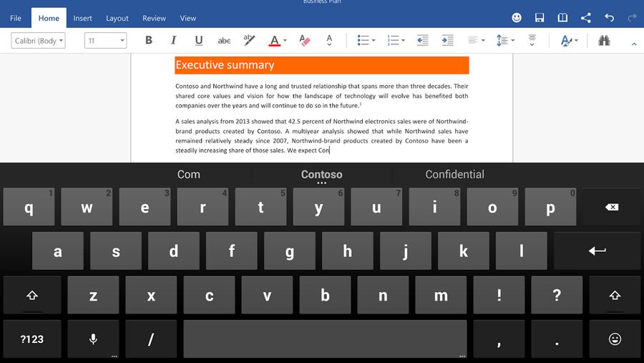Viewport: 644px width, 363px height.
Task: Toggle strikethrough (abc) formatting
Action: 224,40
